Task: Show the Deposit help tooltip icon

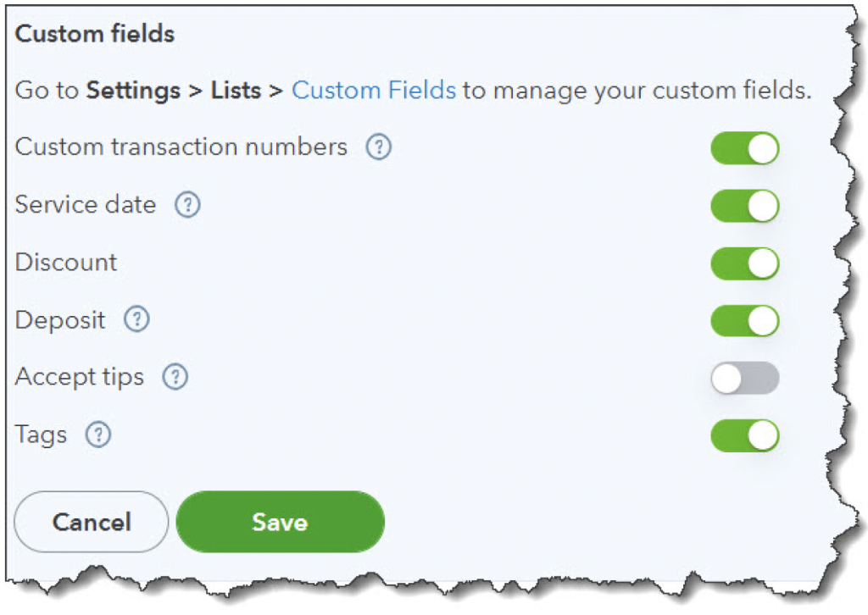Action: 136,320
